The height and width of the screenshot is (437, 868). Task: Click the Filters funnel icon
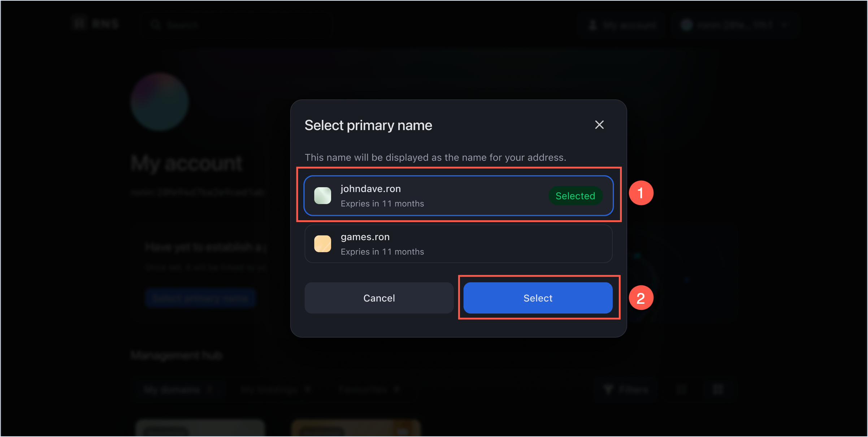[609, 390]
